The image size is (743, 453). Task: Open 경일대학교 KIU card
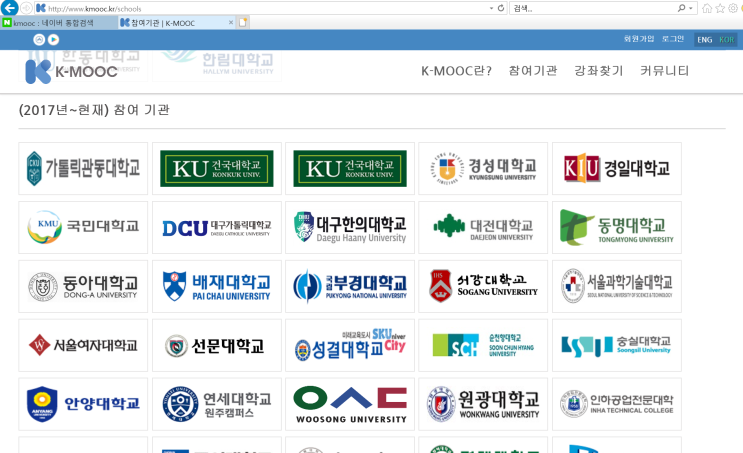click(x=616, y=168)
